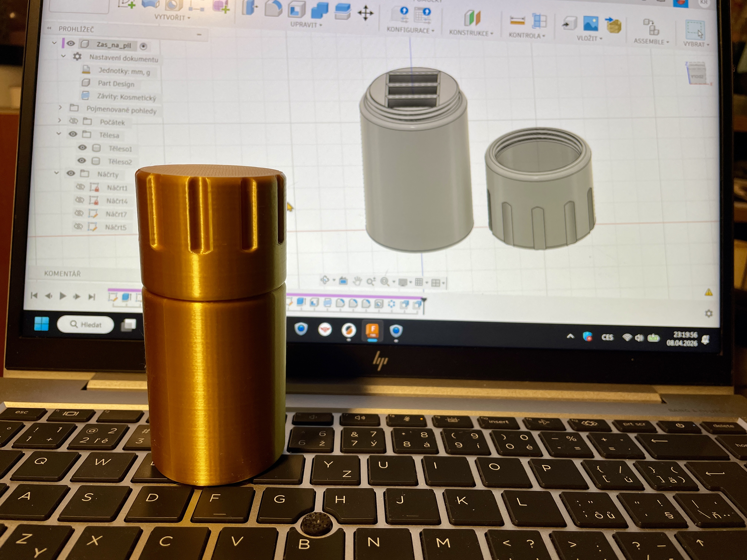The image size is (747, 560).
Task: Expand the Pojmenované pohledy folder
Action: 60,108
